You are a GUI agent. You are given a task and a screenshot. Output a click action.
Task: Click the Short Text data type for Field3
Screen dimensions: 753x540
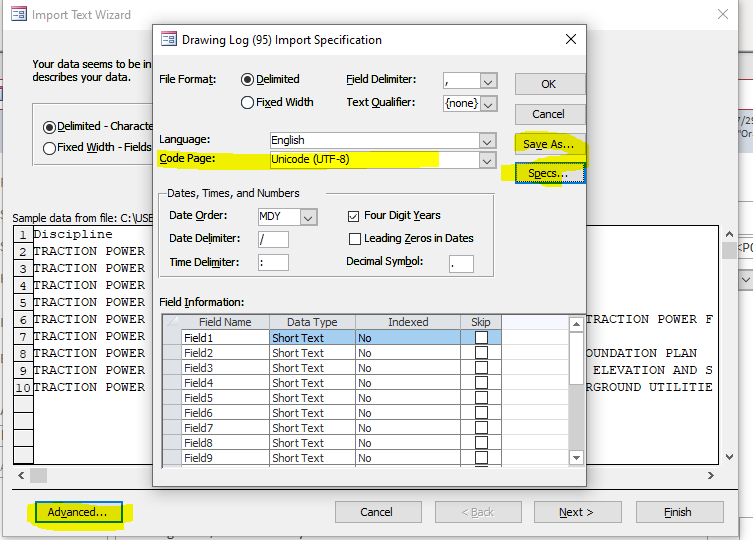312,368
